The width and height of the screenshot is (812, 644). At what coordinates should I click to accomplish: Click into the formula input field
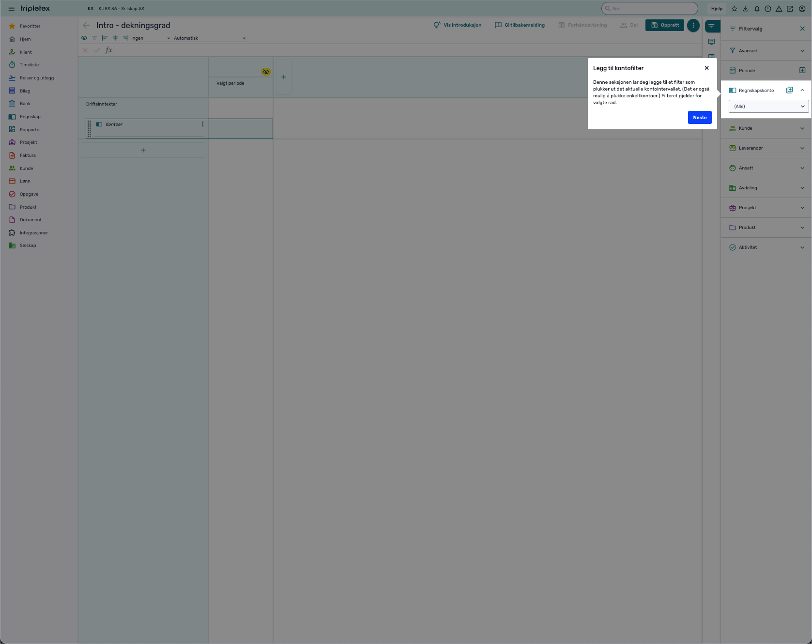408,50
